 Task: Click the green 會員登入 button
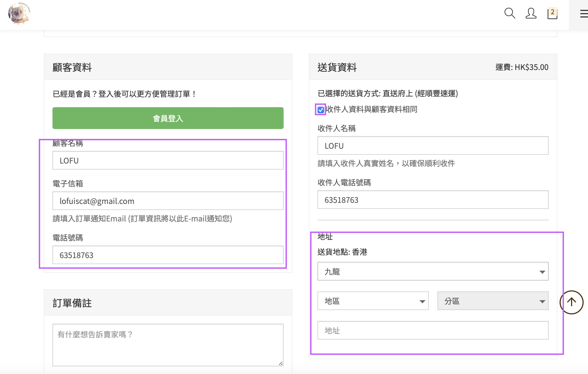coord(168,118)
